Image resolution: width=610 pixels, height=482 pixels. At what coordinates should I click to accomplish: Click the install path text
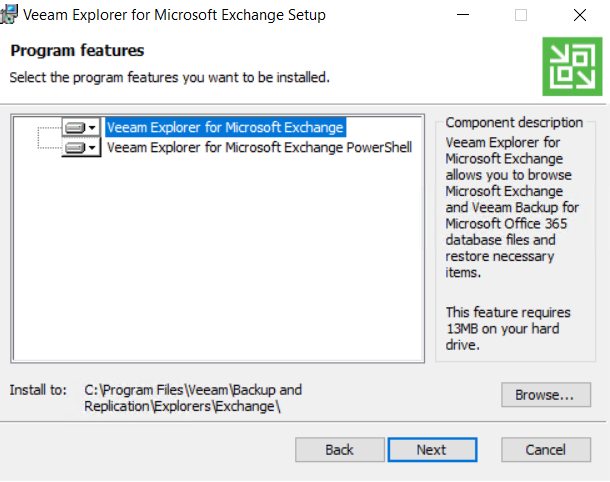193,398
